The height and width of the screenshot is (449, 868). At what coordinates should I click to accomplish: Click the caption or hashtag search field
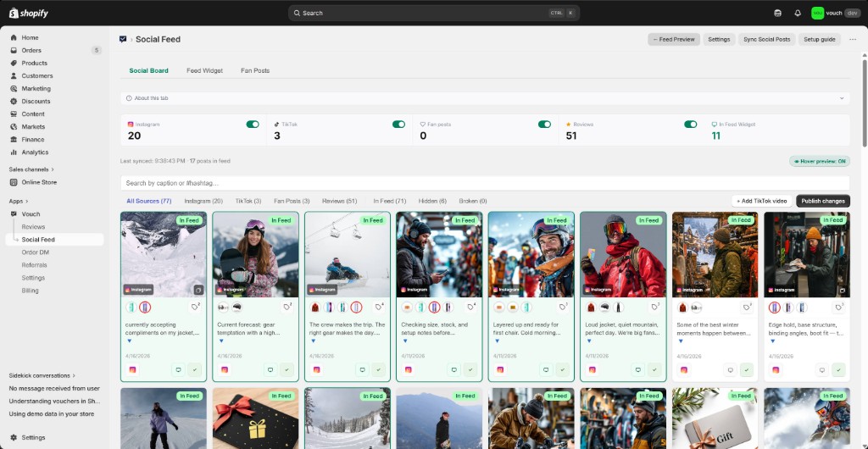485,183
